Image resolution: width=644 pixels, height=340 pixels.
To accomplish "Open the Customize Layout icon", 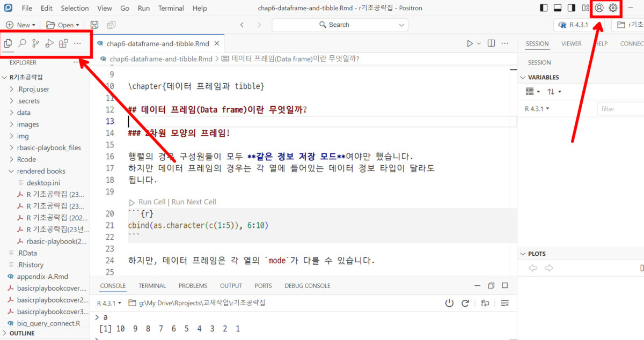I will click(x=586, y=8).
